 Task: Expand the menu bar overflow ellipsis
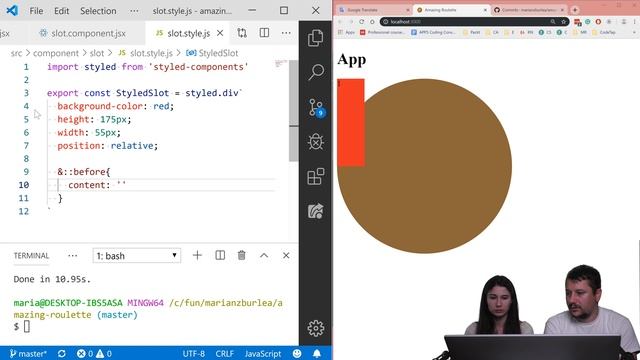(x=134, y=11)
